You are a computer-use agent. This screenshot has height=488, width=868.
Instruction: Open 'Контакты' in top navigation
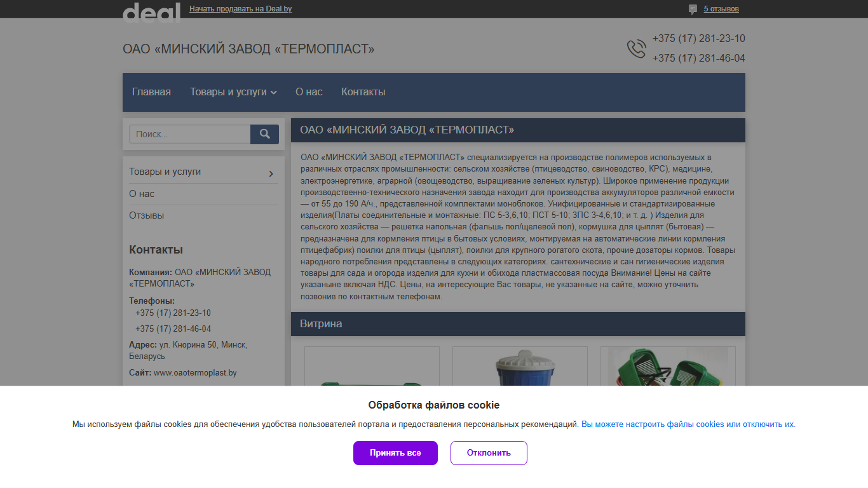[363, 92]
